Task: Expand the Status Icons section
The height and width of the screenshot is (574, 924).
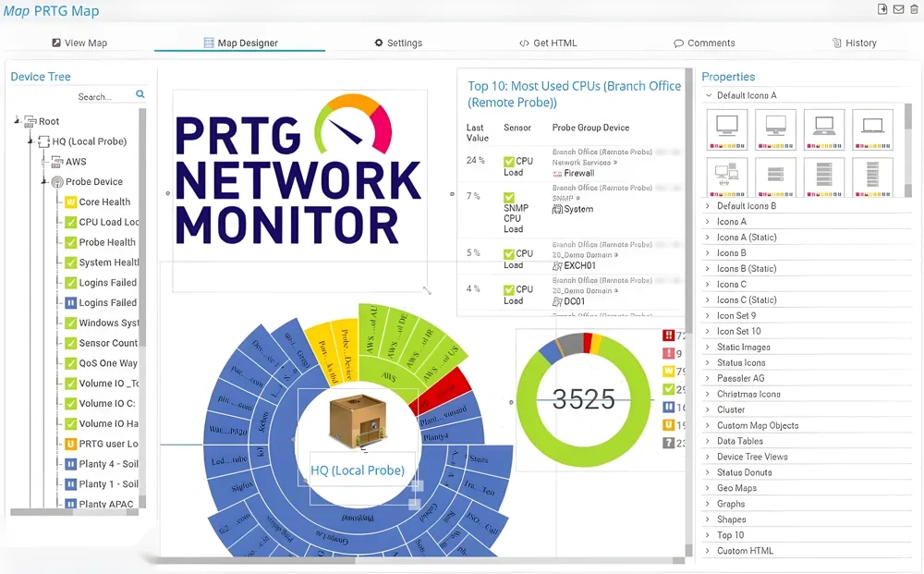Action: point(709,362)
